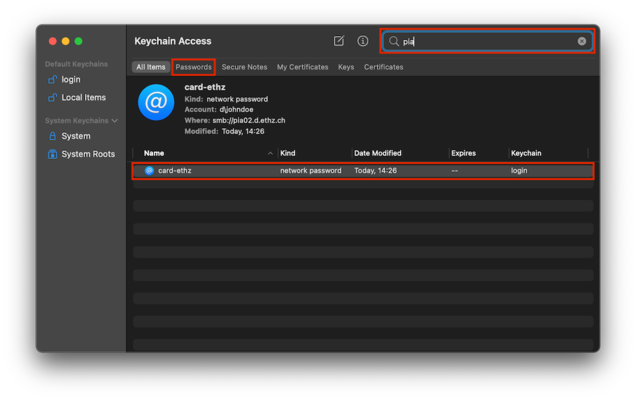Click the padlock icon beside Local Items

point(52,97)
